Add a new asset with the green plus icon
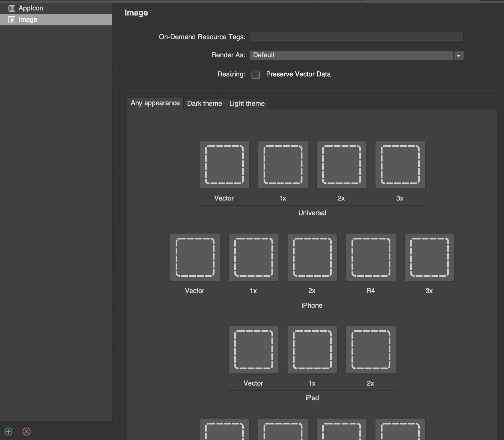 (x=8, y=432)
